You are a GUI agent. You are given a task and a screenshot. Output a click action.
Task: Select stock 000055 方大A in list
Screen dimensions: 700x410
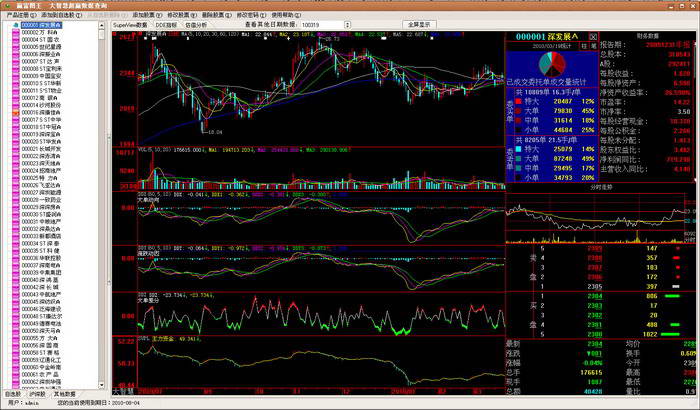pyautogui.click(x=40, y=338)
